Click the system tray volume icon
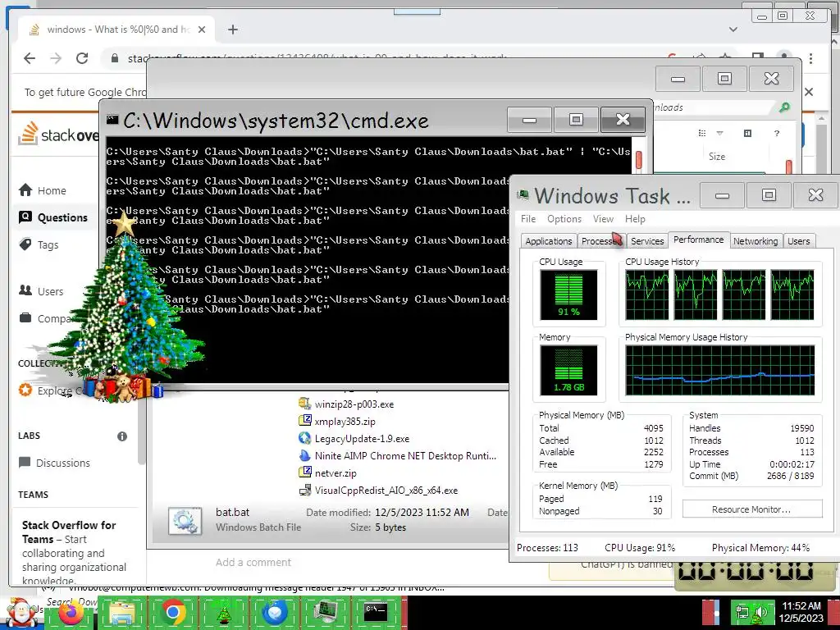 [x=760, y=614]
